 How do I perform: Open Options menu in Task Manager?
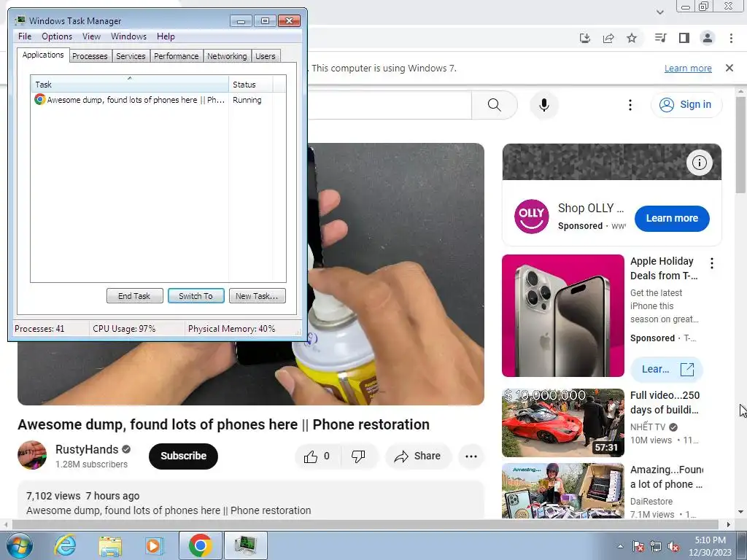point(57,36)
